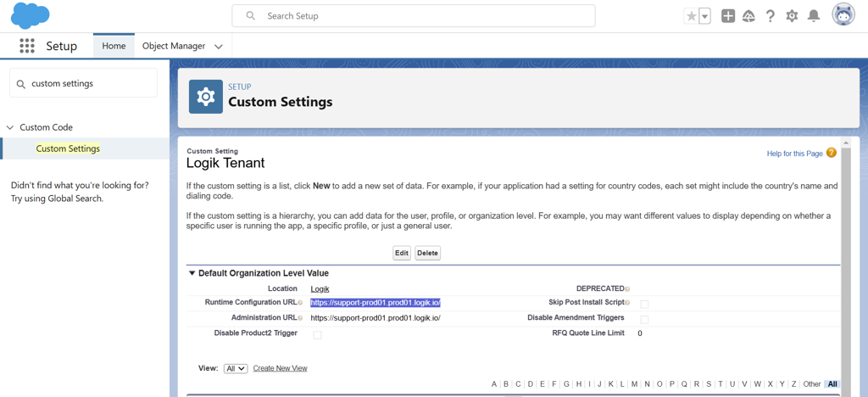Toggle the Skip Post Install Script checkbox
This screenshot has width=868, height=397.
click(644, 304)
